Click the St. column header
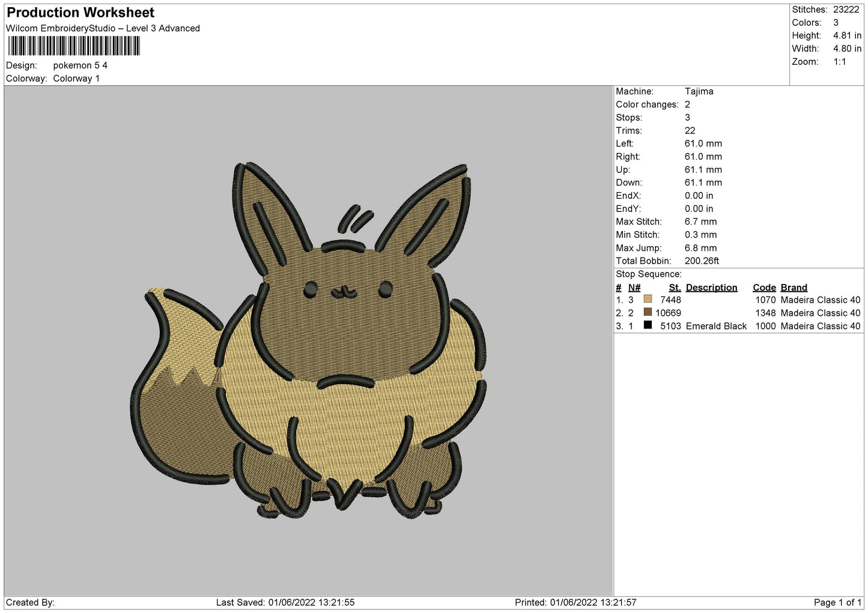This screenshot has height=613, width=868. 675,288
